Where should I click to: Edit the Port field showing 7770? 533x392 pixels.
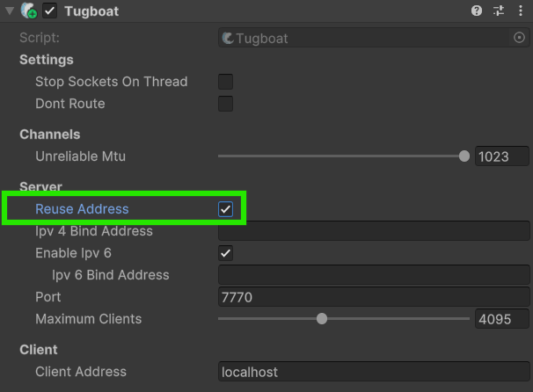pyautogui.click(x=374, y=297)
